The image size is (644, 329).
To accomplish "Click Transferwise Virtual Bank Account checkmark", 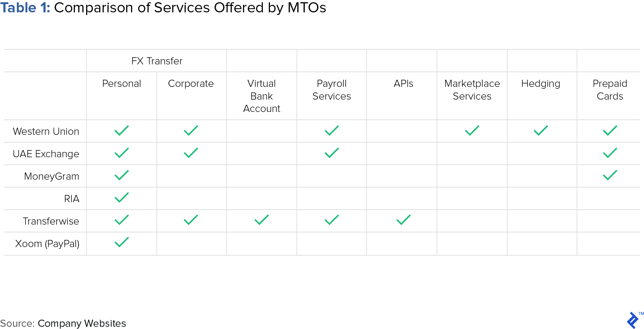I will (x=262, y=220).
